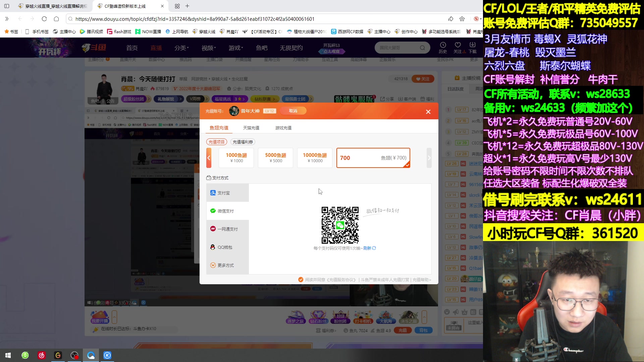Viewport: 644px width, 362px height.
Task: Switch to 穿越火线直播 browser tab
Action: [54, 6]
